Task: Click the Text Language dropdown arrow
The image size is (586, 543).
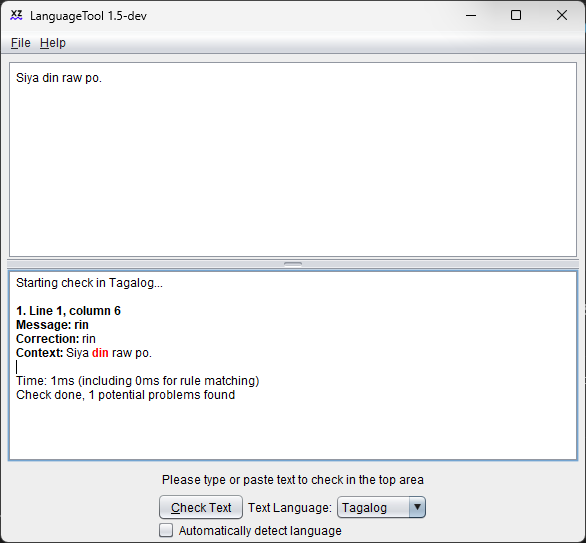Action: pos(417,507)
